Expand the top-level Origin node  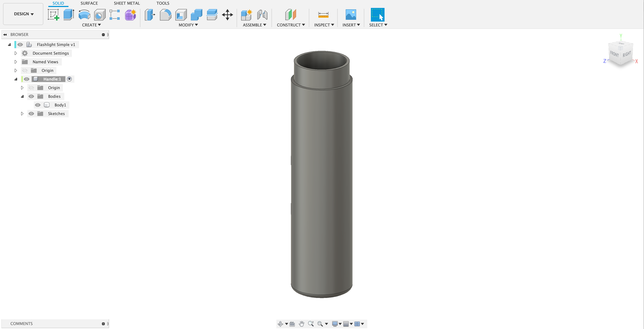pos(15,70)
